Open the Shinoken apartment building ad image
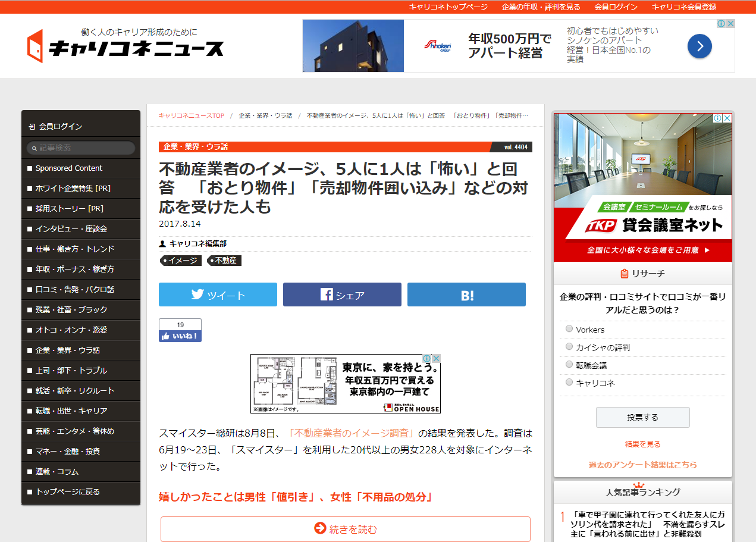The height and width of the screenshot is (542, 756). pyautogui.click(x=353, y=46)
